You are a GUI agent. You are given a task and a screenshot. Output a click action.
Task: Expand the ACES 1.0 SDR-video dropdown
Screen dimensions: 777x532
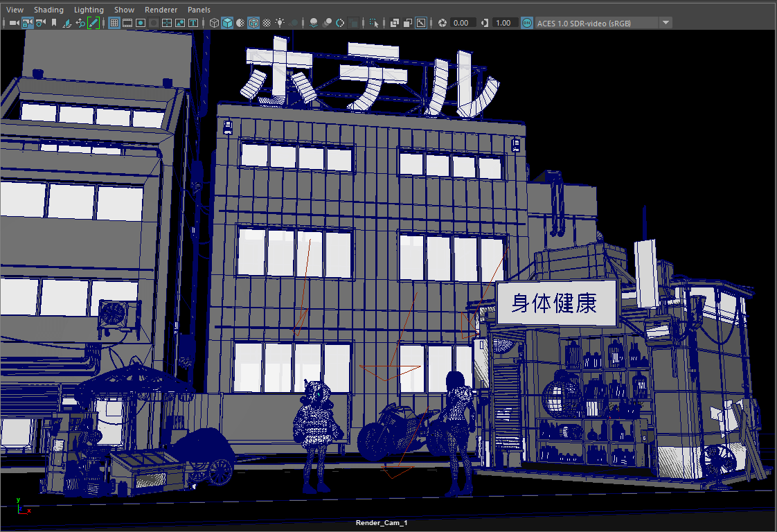pos(666,23)
